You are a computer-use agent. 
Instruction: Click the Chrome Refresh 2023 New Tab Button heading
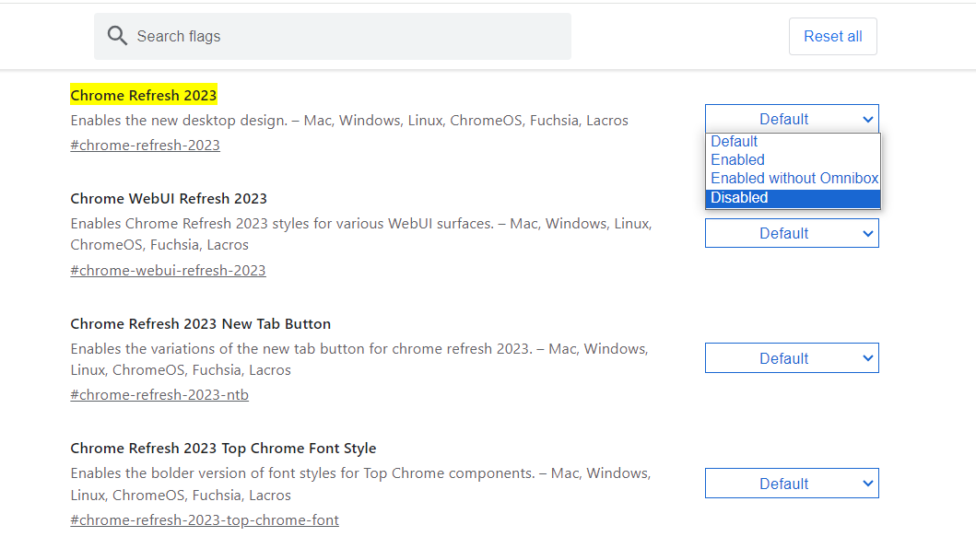(x=200, y=323)
